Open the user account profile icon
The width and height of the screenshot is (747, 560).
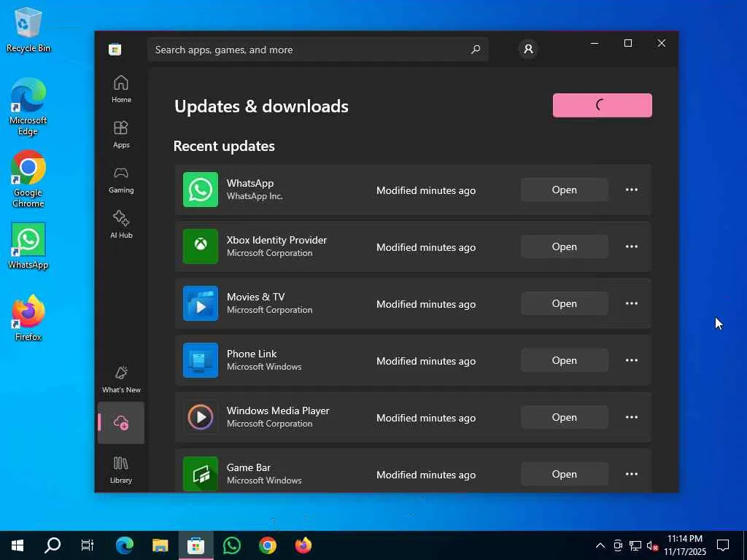coord(528,49)
